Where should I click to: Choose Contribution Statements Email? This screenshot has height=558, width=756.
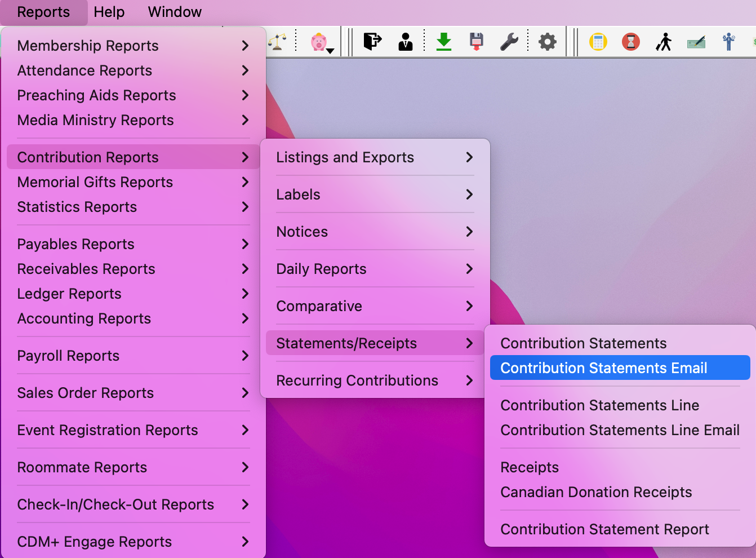tap(603, 367)
